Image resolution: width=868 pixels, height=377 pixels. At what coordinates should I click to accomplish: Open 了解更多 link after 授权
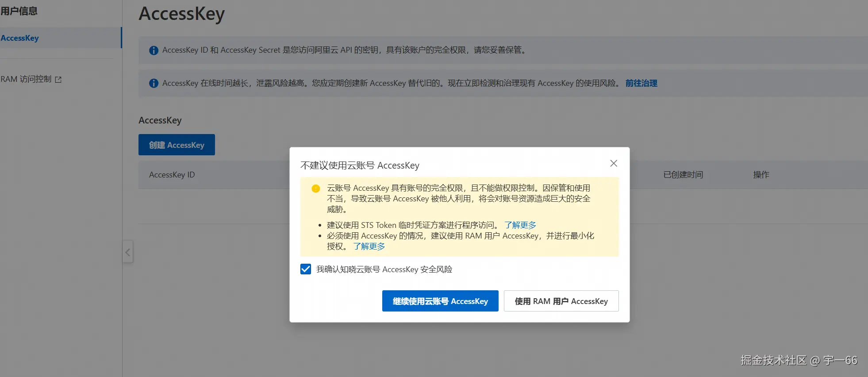click(x=369, y=246)
